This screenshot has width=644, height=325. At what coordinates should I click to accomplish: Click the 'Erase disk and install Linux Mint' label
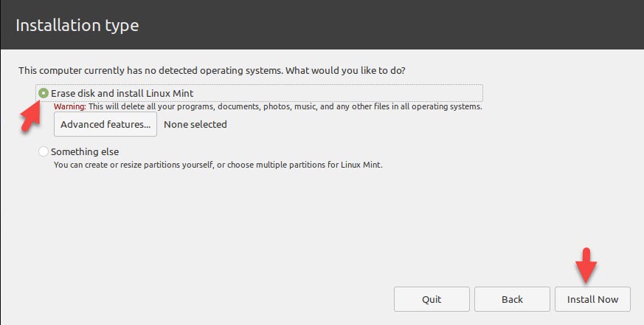click(122, 94)
